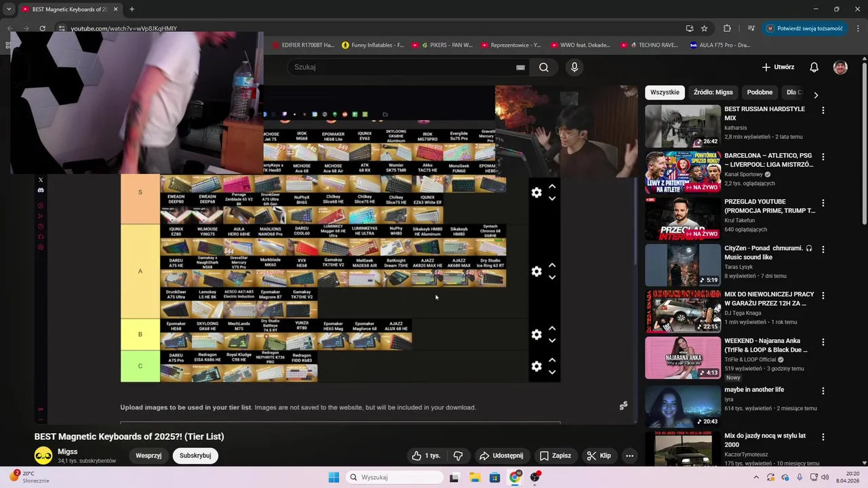Click the address bar URL

point(124,28)
